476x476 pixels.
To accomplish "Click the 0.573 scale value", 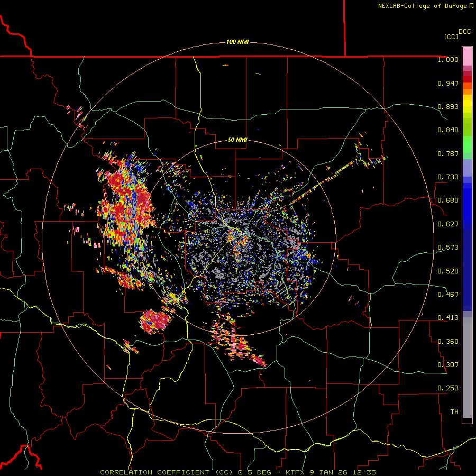I will pyautogui.click(x=448, y=248).
